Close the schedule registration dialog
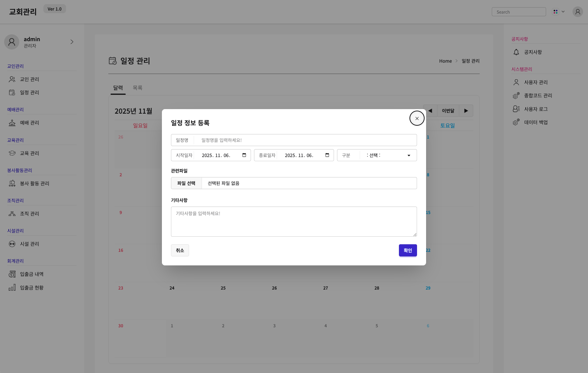The width and height of the screenshot is (588, 373). (x=417, y=118)
